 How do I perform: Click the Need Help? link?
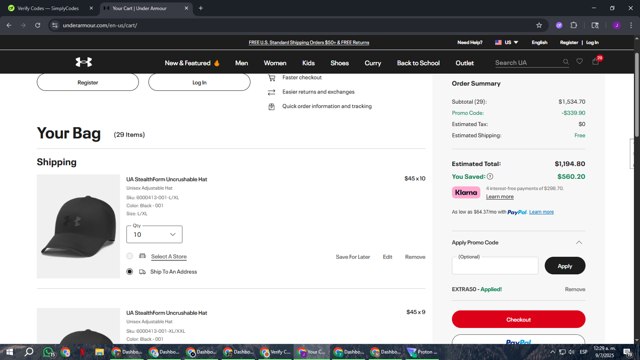(470, 42)
